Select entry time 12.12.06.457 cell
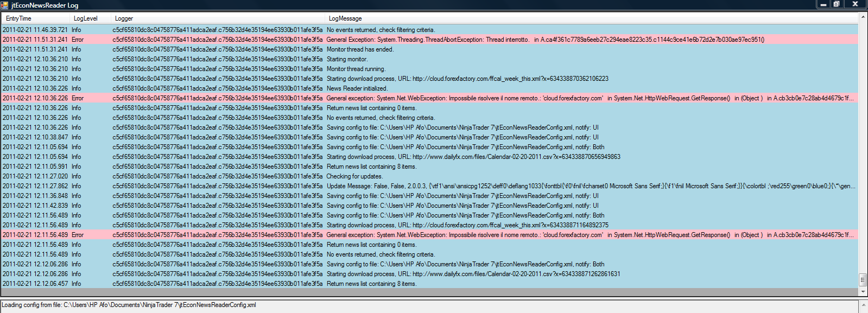Image resolution: width=868 pixels, height=313 pixels. (x=35, y=284)
